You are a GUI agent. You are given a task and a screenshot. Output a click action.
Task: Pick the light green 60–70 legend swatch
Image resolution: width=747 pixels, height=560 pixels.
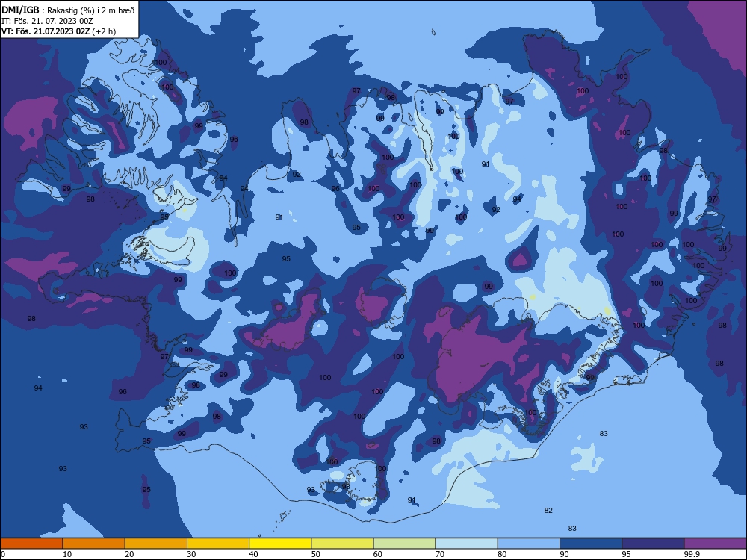[404, 544]
